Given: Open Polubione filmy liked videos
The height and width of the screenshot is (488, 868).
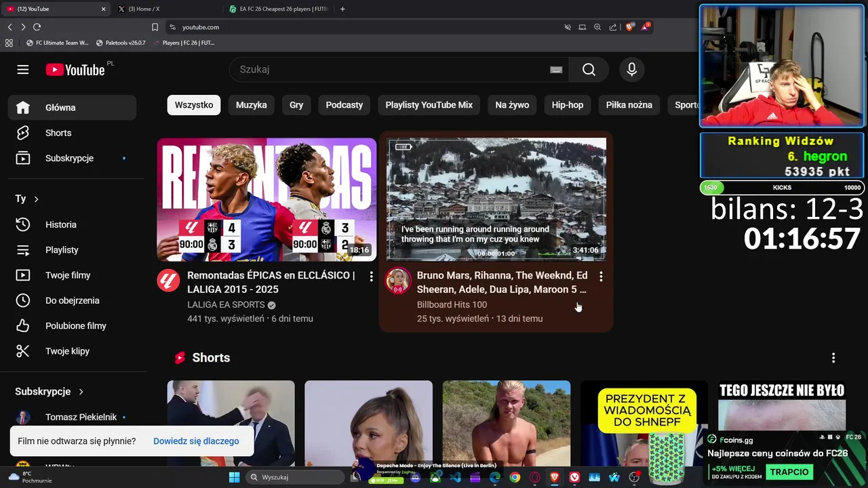Looking at the screenshot, I should 73,326.
